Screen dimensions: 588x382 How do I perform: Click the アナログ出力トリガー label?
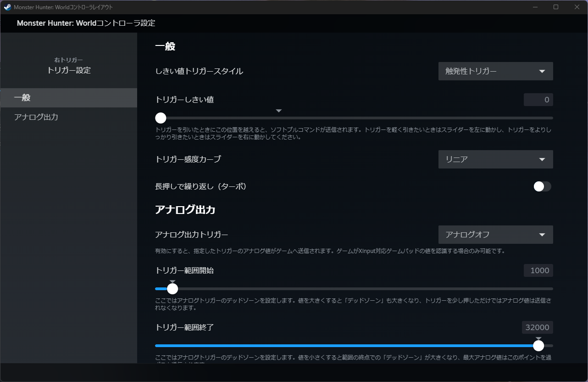[192, 235]
